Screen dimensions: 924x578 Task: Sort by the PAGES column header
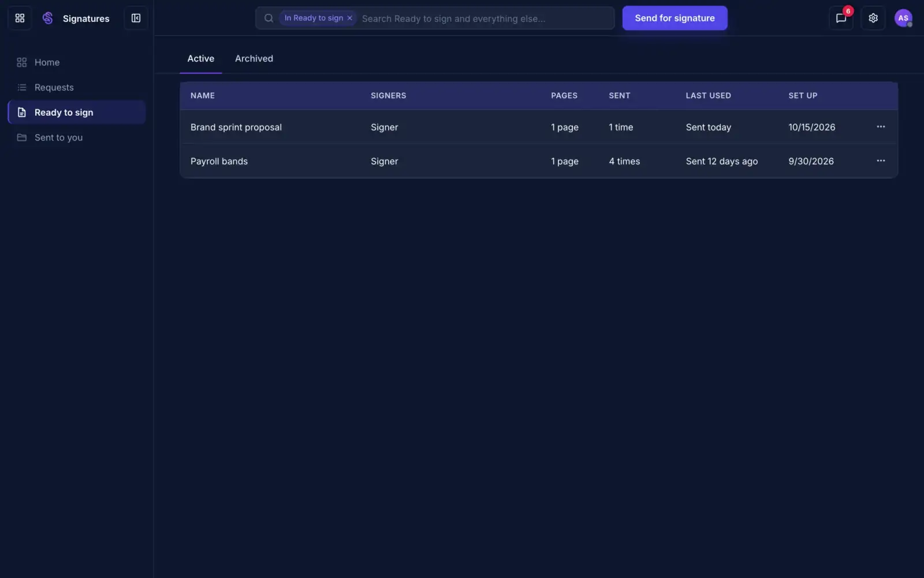tap(564, 95)
